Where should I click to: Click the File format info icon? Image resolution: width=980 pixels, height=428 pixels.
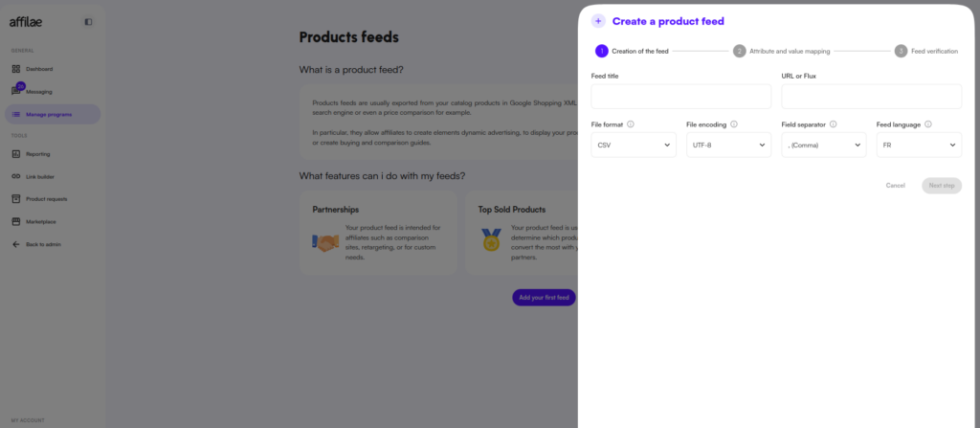click(x=631, y=124)
